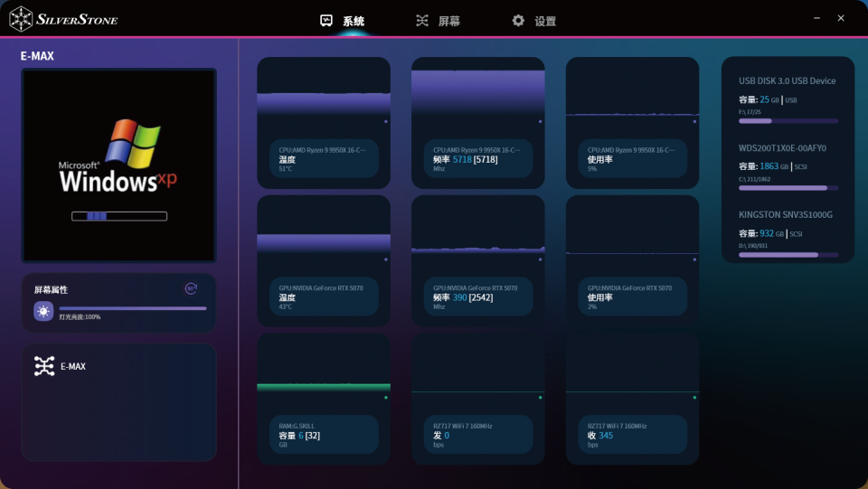The image size is (868, 489).
Task: Open the WiFi 收 345 bps card
Action: (632, 399)
